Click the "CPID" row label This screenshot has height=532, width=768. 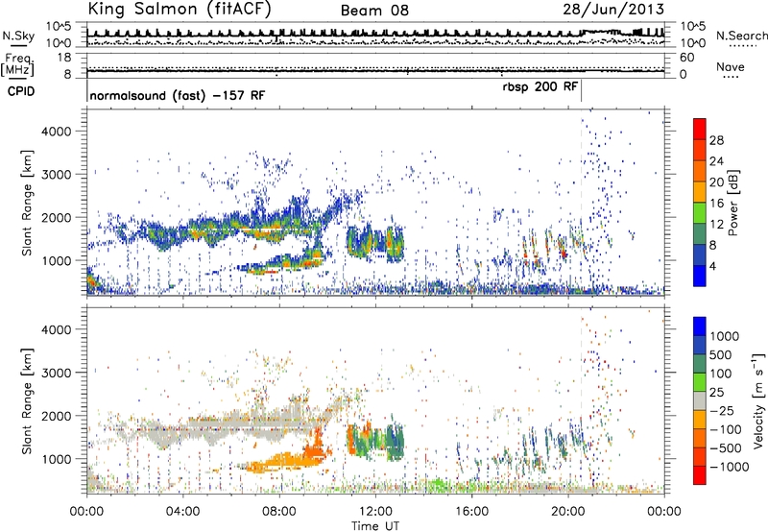click(21, 91)
